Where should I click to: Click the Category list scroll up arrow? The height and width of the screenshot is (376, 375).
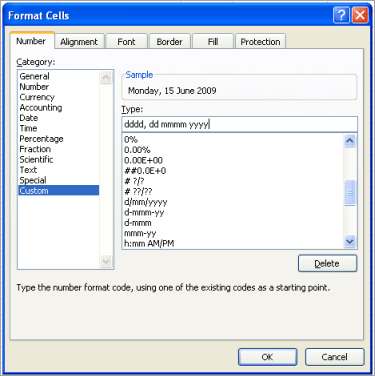click(x=106, y=78)
